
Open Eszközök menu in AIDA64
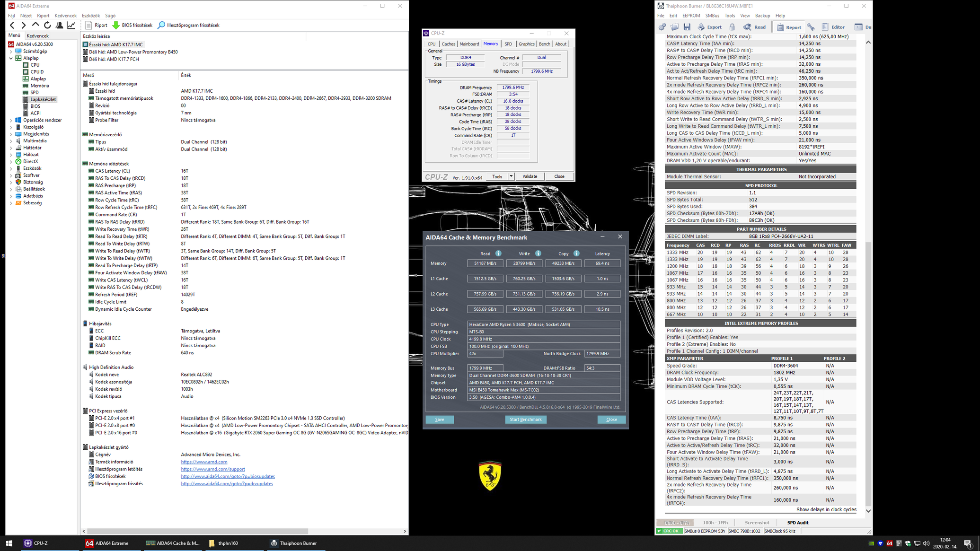90,16
